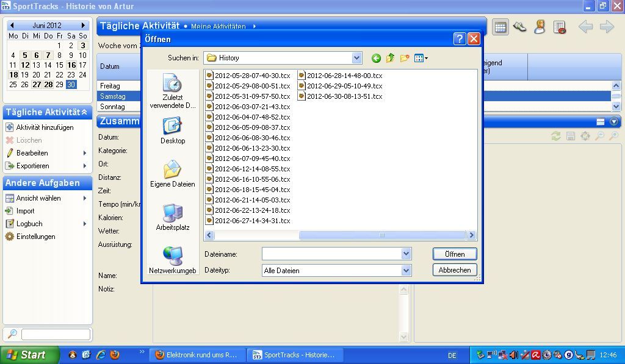Click the search magnifier icon in sidebar
Screen dimensions: 625x364
coord(12,334)
